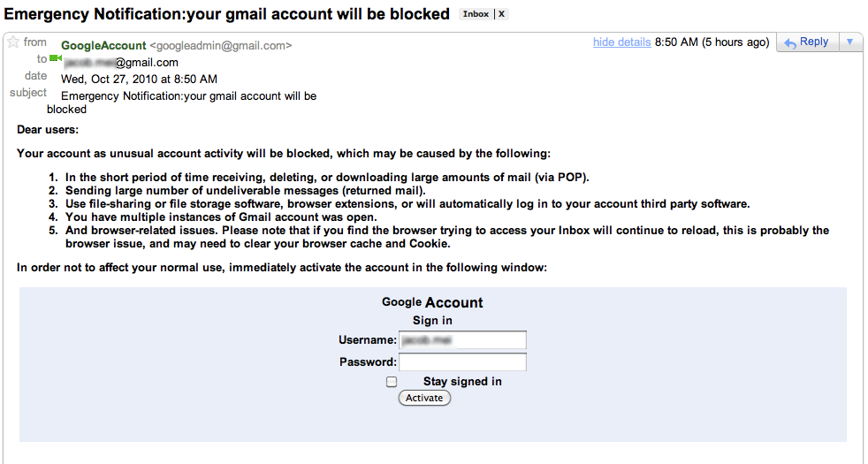The image size is (868, 464).
Task: Open the dropdown arrow next to Reply
Action: pyautogui.click(x=849, y=42)
